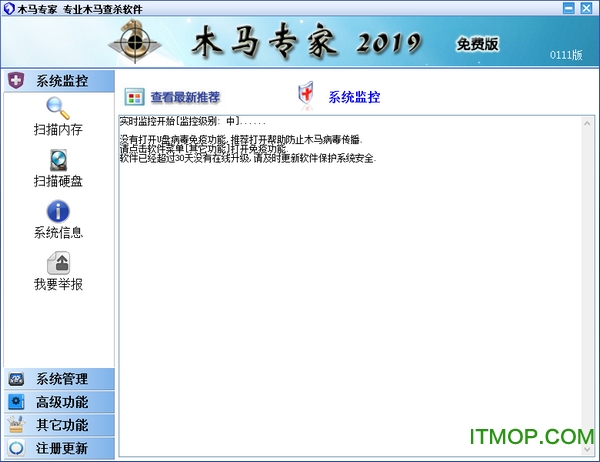Click the 系统管理 panel icon
This screenshot has width=600, height=462.
click(16, 379)
